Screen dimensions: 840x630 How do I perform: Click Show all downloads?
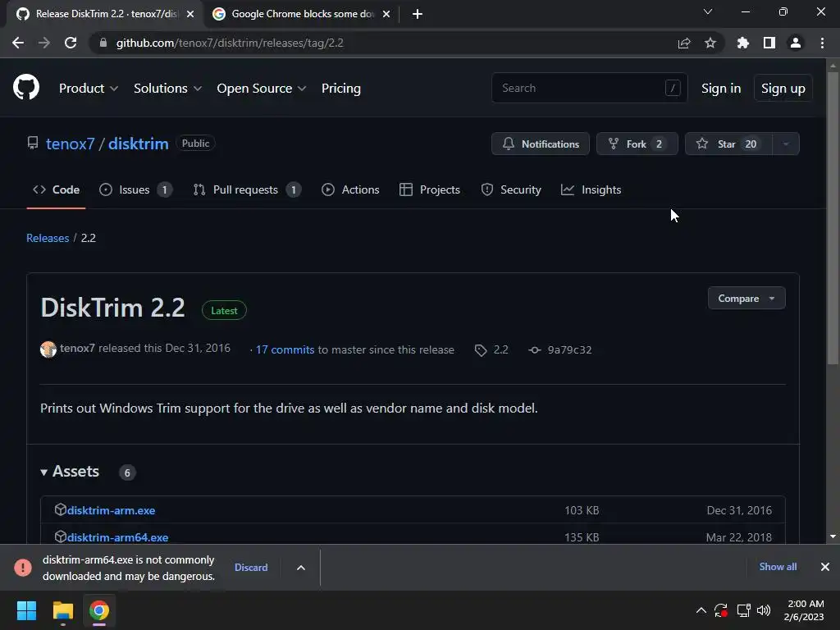click(778, 567)
